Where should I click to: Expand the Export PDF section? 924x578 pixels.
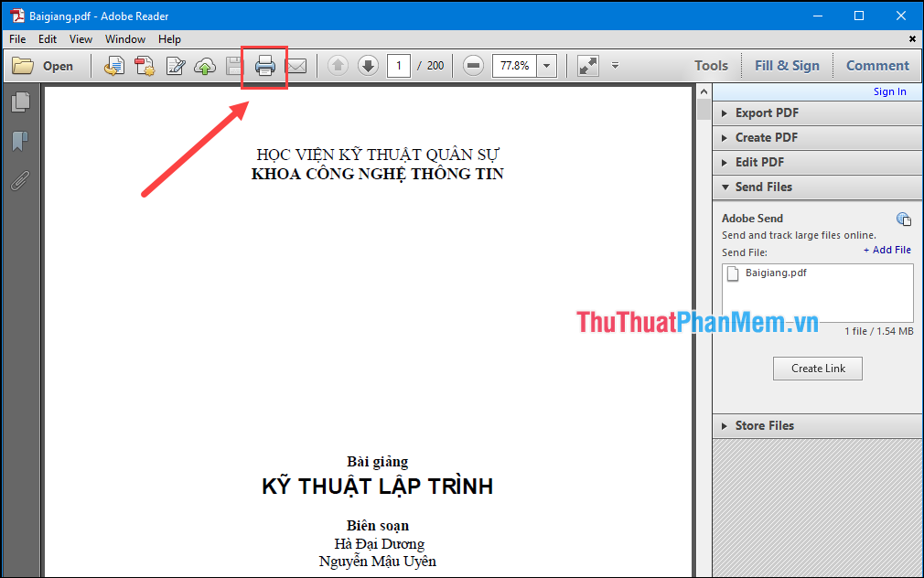[818, 112]
